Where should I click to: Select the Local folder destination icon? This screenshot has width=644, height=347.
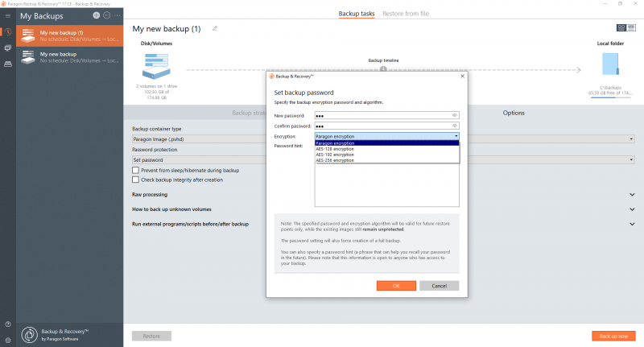tap(610, 64)
